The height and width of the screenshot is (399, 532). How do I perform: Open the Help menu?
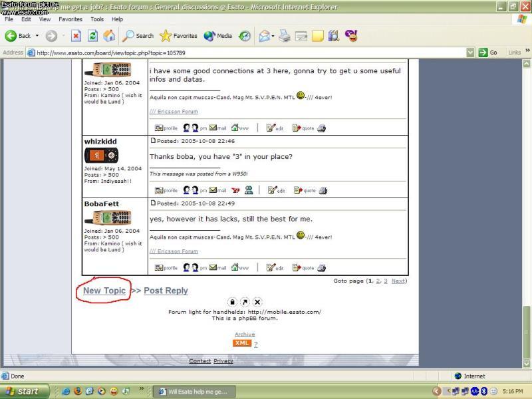[118, 19]
